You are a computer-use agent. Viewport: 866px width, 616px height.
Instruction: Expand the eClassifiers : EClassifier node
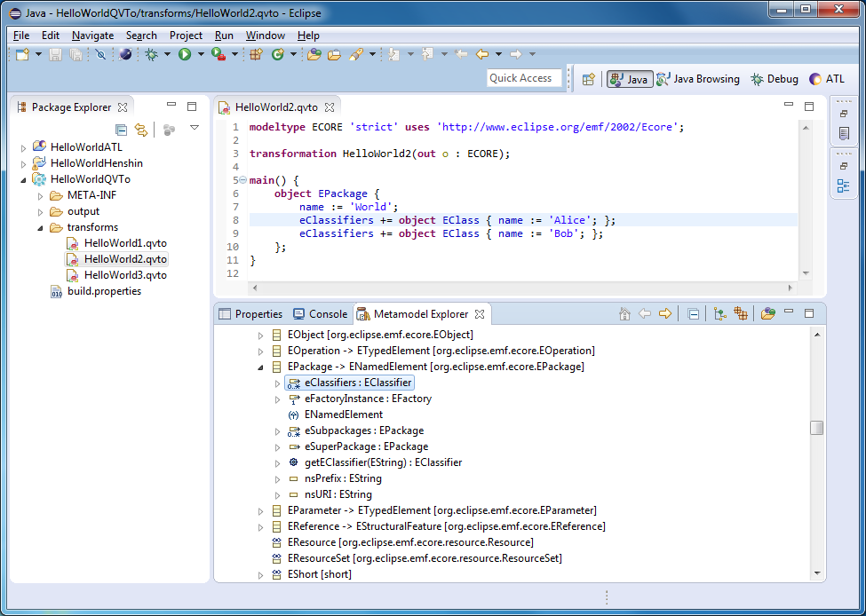tap(277, 383)
